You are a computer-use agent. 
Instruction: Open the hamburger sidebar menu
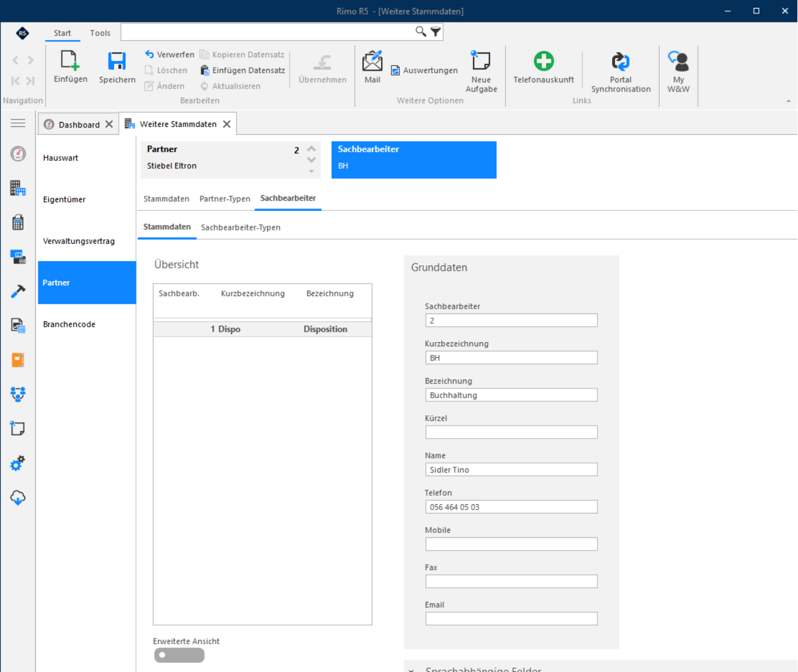tap(18, 123)
